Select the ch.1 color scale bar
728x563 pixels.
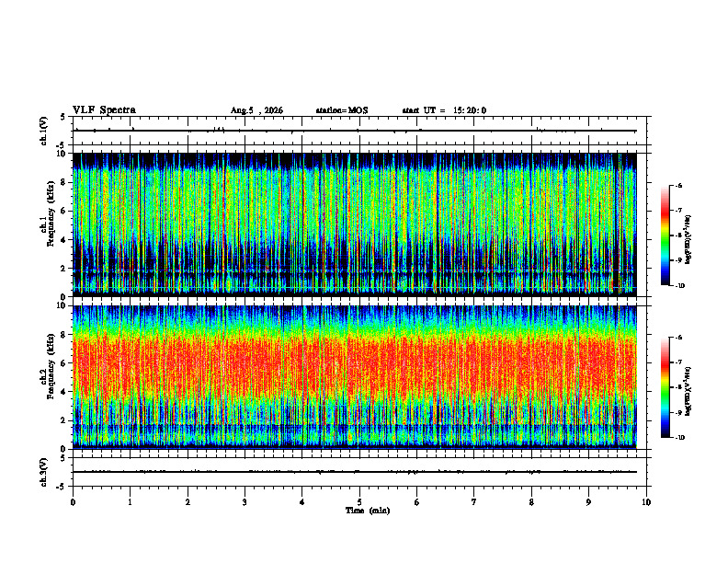click(665, 236)
